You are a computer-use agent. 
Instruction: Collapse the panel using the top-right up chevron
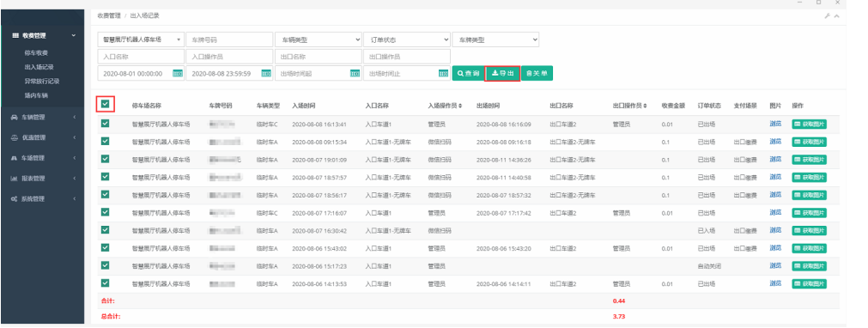pos(836,16)
